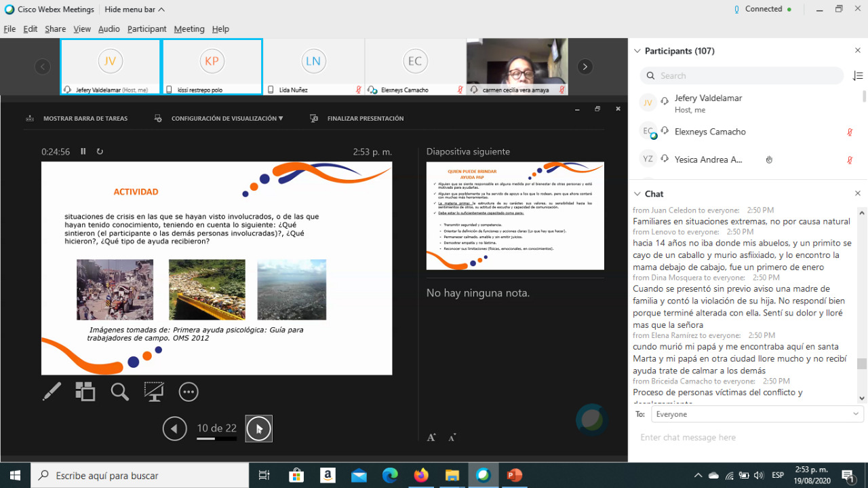This screenshot has width=868, height=488.
Task: Click the chat message input field
Action: click(x=746, y=438)
